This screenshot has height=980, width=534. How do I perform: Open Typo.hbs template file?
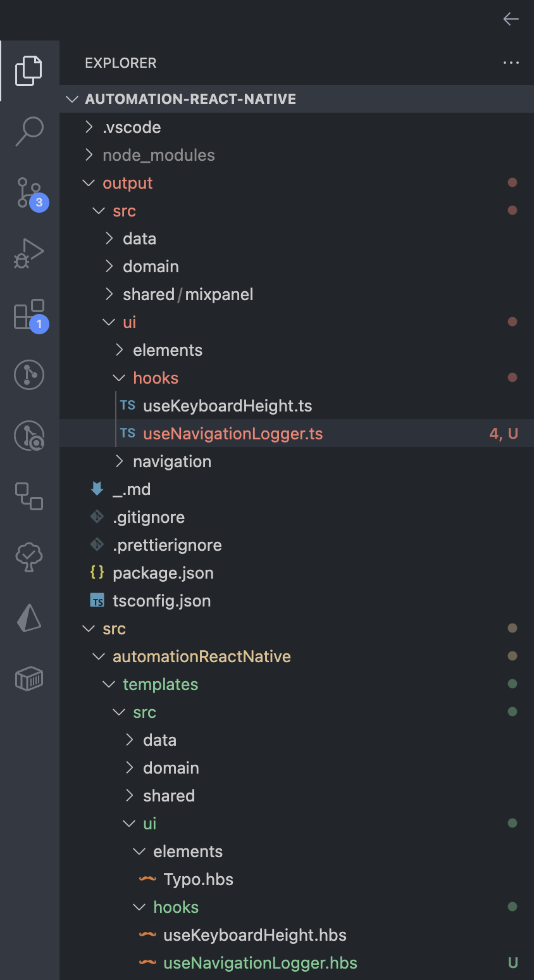click(198, 879)
